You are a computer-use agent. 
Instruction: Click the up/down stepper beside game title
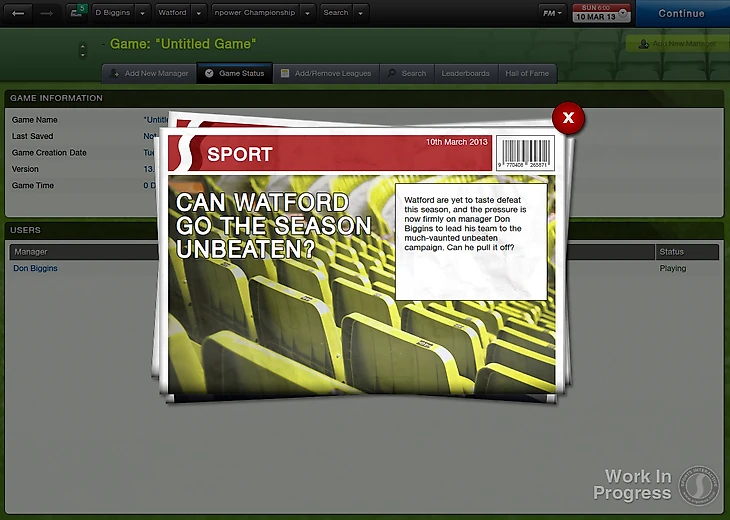[x=83, y=50]
